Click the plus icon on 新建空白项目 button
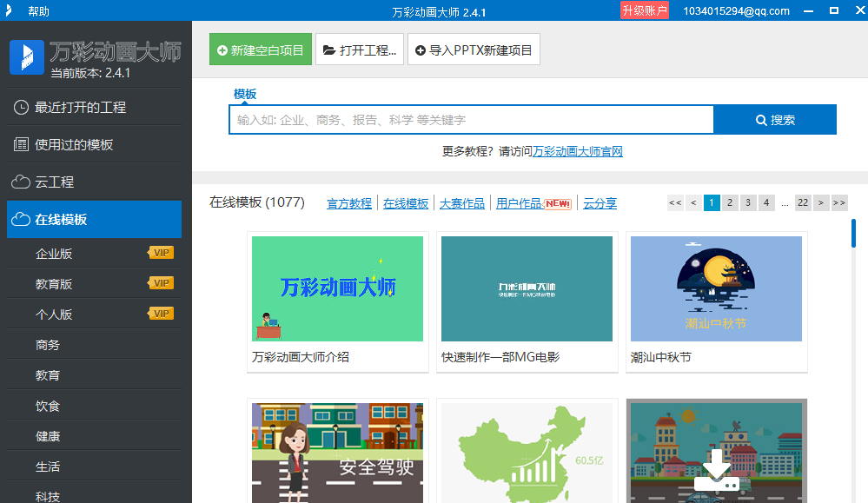Viewport: 868px width, 503px height. (222, 50)
